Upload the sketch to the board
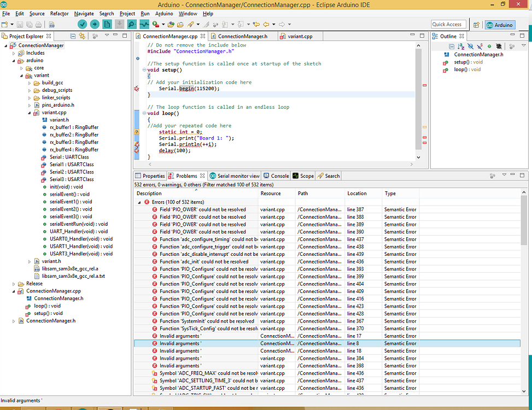Image resolution: width=532 pixels, height=410 pixels. [93, 24]
